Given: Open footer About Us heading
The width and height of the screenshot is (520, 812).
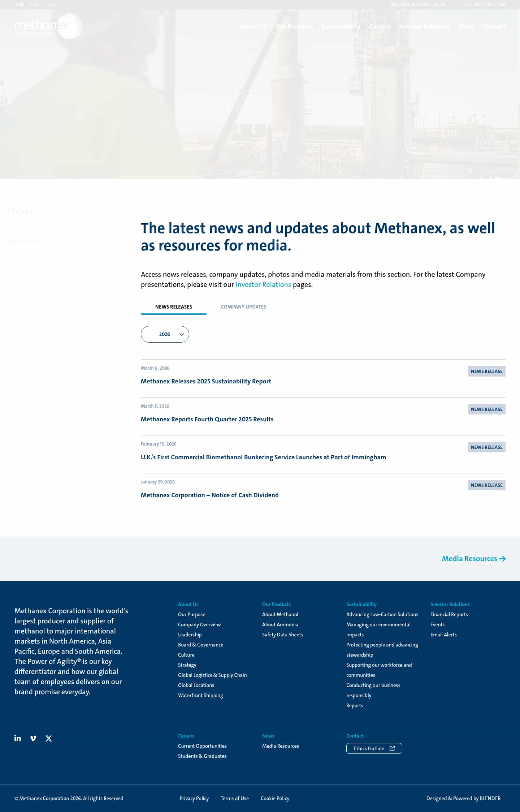Looking at the screenshot, I should (188, 604).
